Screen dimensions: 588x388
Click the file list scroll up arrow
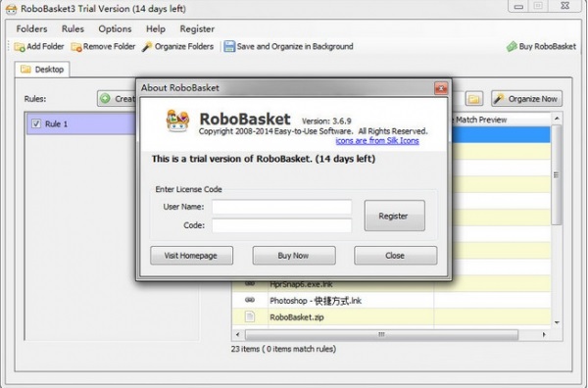click(557, 119)
